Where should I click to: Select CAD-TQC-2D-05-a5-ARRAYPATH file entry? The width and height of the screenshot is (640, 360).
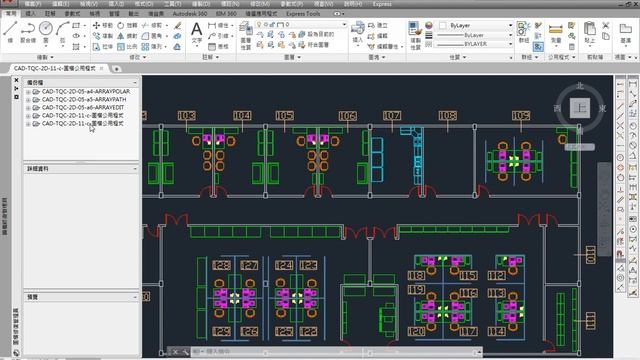click(84, 100)
